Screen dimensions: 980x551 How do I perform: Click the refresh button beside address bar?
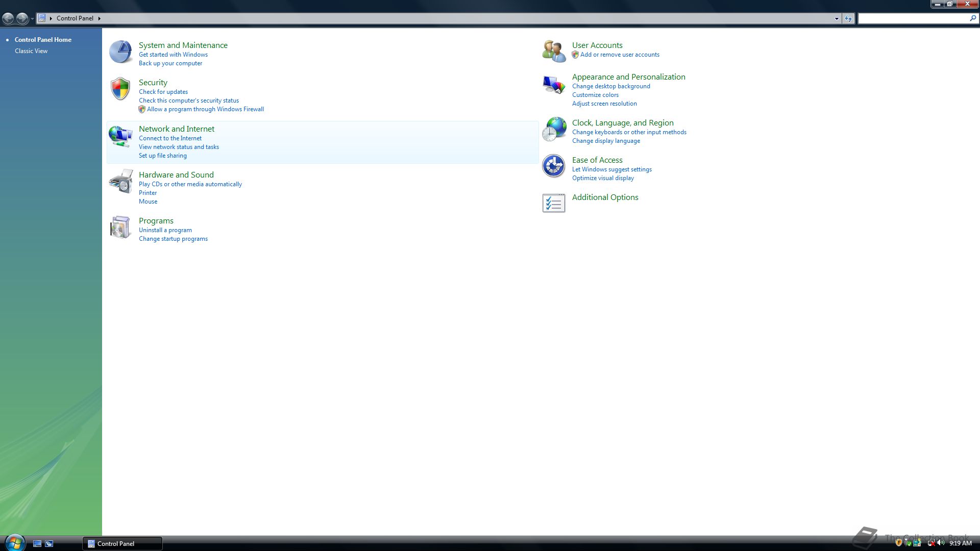pyautogui.click(x=848, y=18)
